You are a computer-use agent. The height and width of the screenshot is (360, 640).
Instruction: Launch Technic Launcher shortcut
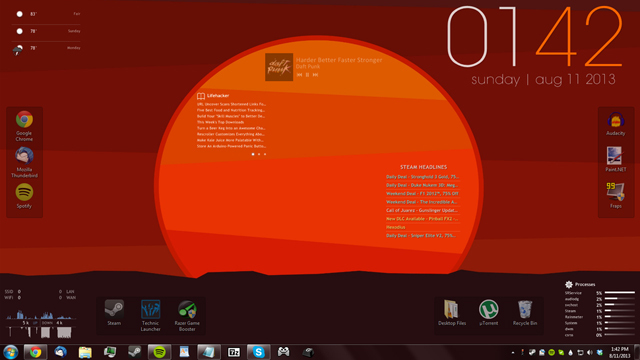coord(150,315)
